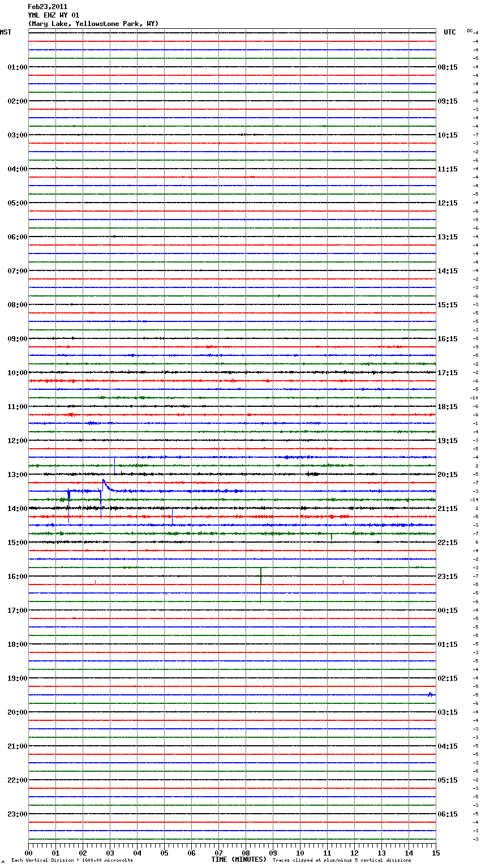The height and width of the screenshot is (868, 481).
Task: Click the 19:15 UTC time label
Action: [x=448, y=441]
